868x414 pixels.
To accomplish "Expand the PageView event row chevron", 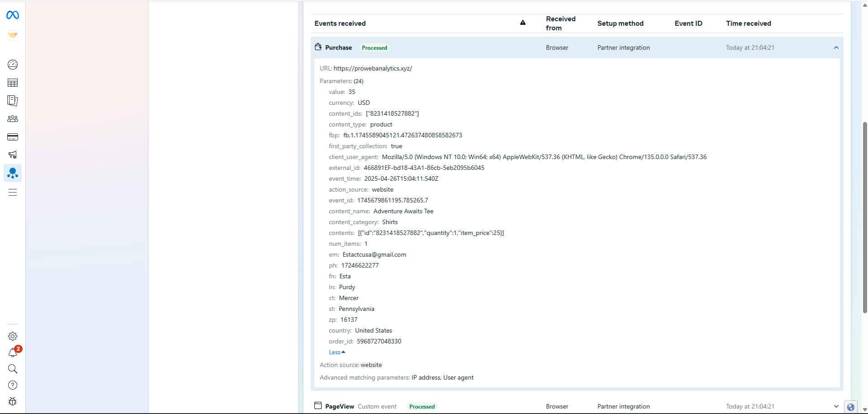I will point(836,406).
